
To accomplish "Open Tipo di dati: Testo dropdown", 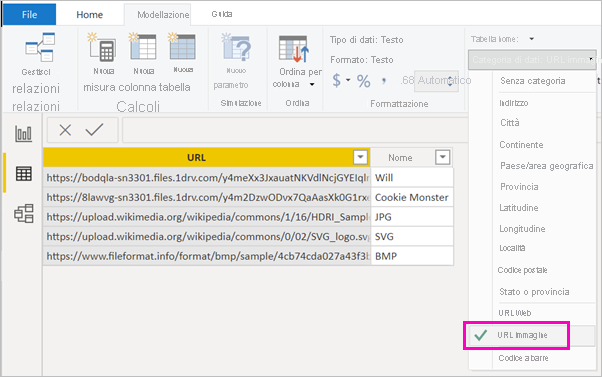I will pyautogui.click(x=367, y=40).
